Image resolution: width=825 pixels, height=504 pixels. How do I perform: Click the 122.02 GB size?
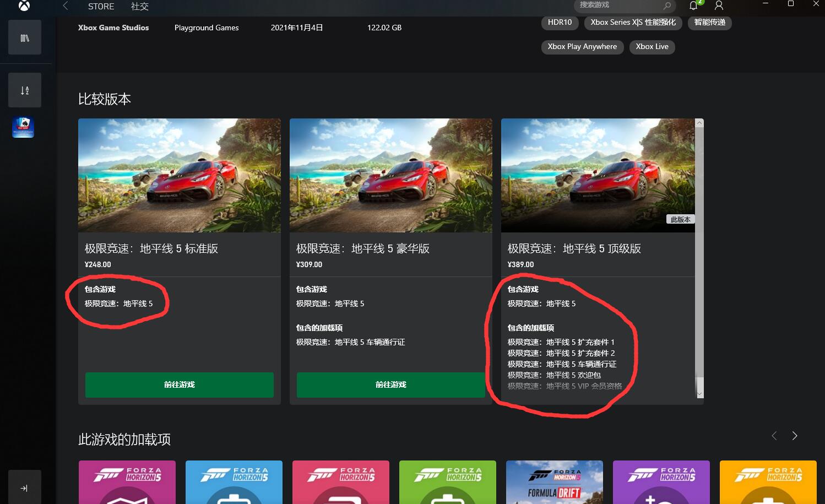(x=384, y=28)
